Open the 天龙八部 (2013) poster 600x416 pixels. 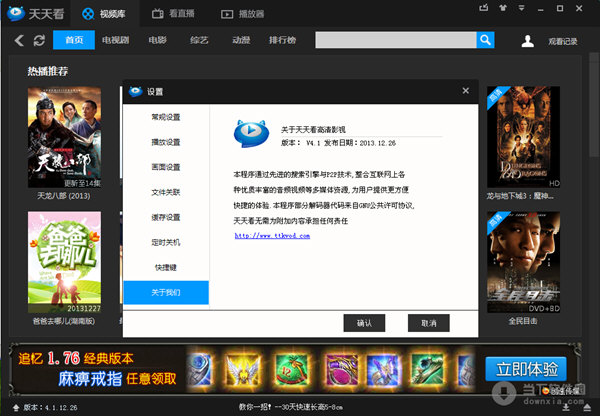click(64, 137)
